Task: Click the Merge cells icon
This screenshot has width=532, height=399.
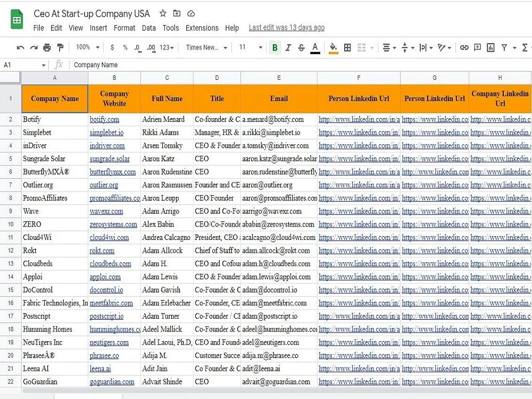Action: (362, 47)
